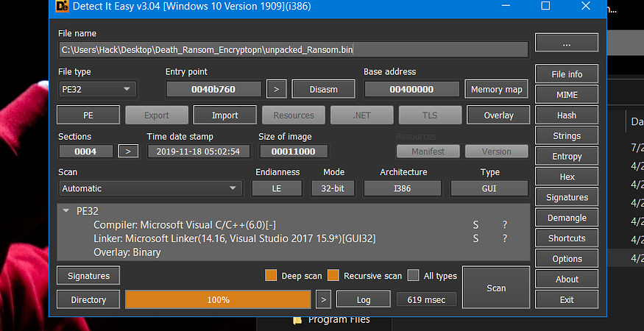Click the Architecture I386 field
Screen dimensions: 644x331
[x=403, y=188]
